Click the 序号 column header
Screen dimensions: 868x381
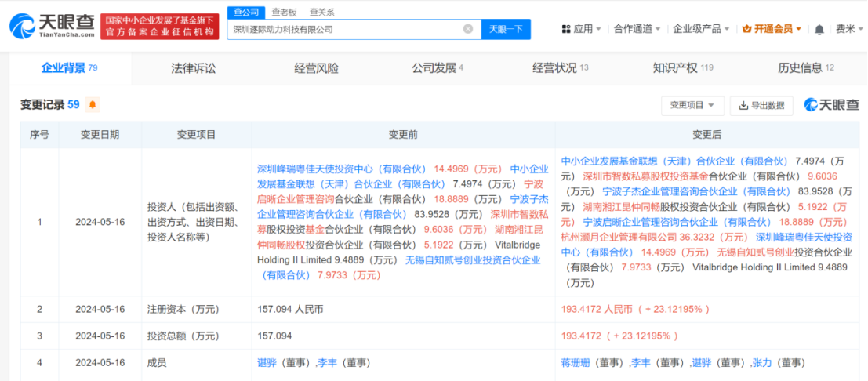pos(39,135)
